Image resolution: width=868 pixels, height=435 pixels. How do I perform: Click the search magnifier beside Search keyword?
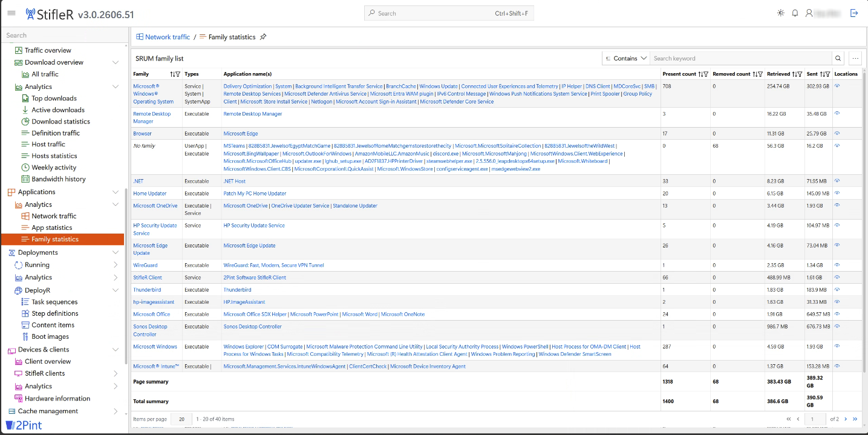838,58
